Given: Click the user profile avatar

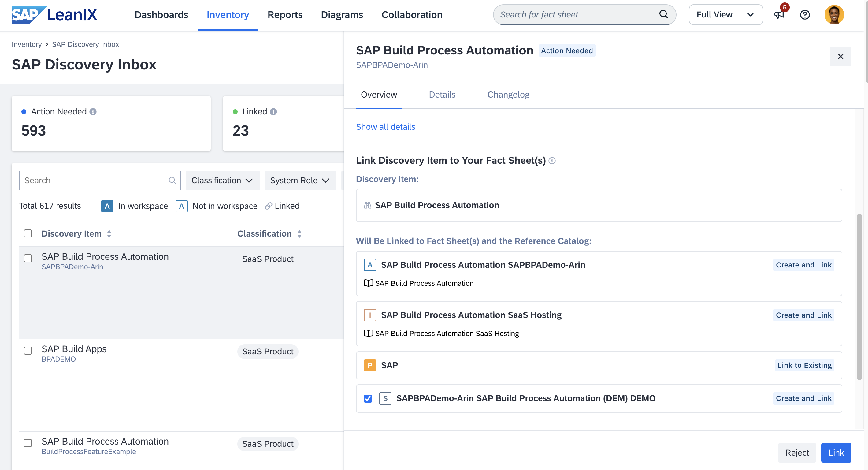Looking at the screenshot, I should pyautogui.click(x=834, y=15).
